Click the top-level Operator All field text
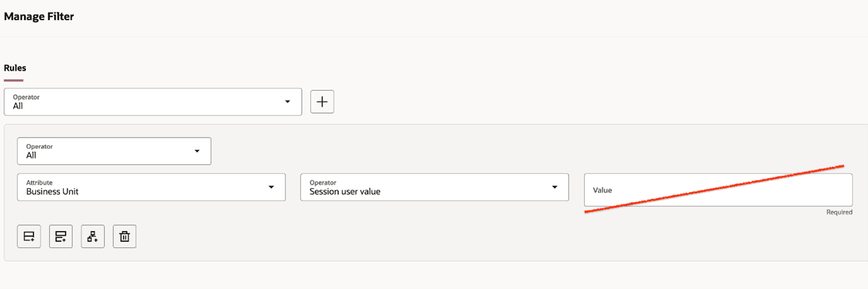 [18, 106]
